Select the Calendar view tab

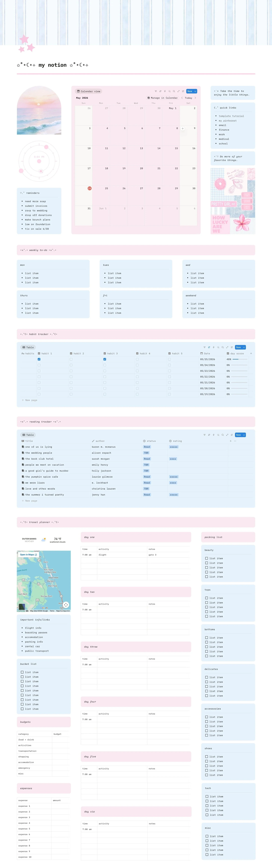click(x=88, y=91)
